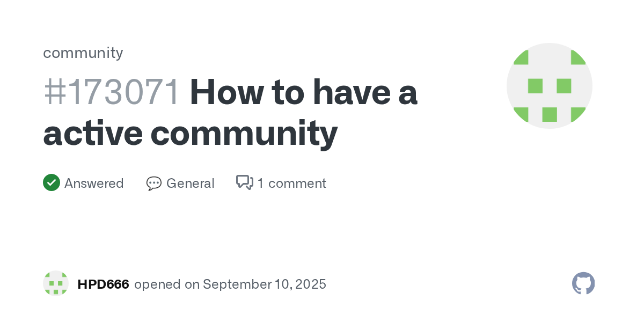Select the Answered status label
This screenshot has height=322, width=644.
pyautogui.click(x=94, y=184)
